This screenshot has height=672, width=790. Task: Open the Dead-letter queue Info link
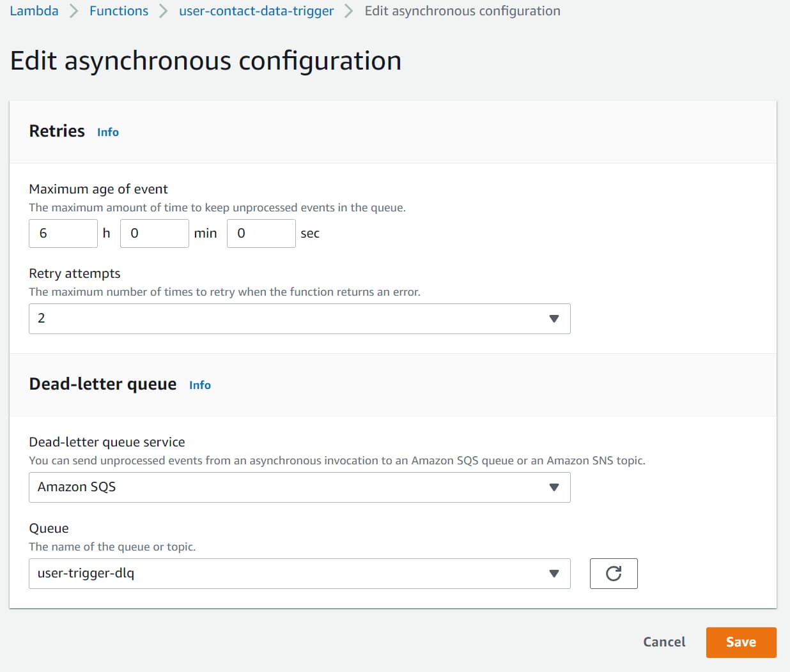pyautogui.click(x=199, y=385)
